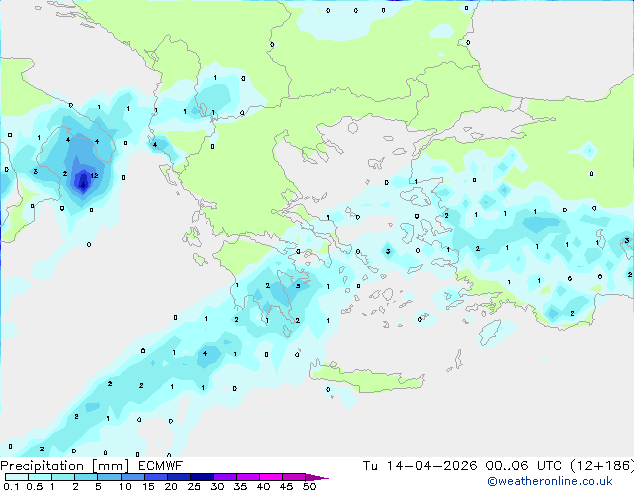Click the "Precipitation [mm]" title text
This screenshot has height=490, width=634.
[65, 466]
